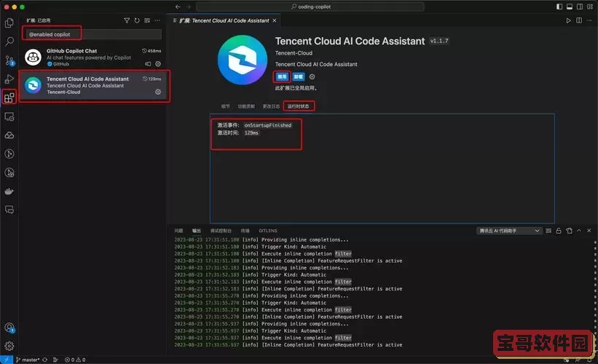The image size is (598, 364).
Task: Select the Tencent AI output channel dropdown
Action: [x=509, y=231]
